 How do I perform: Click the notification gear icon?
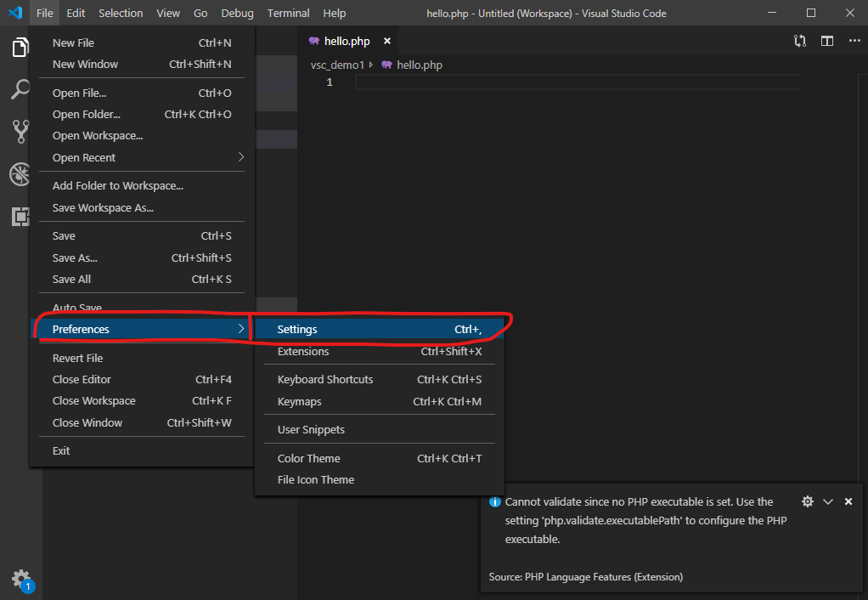(808, 501)
